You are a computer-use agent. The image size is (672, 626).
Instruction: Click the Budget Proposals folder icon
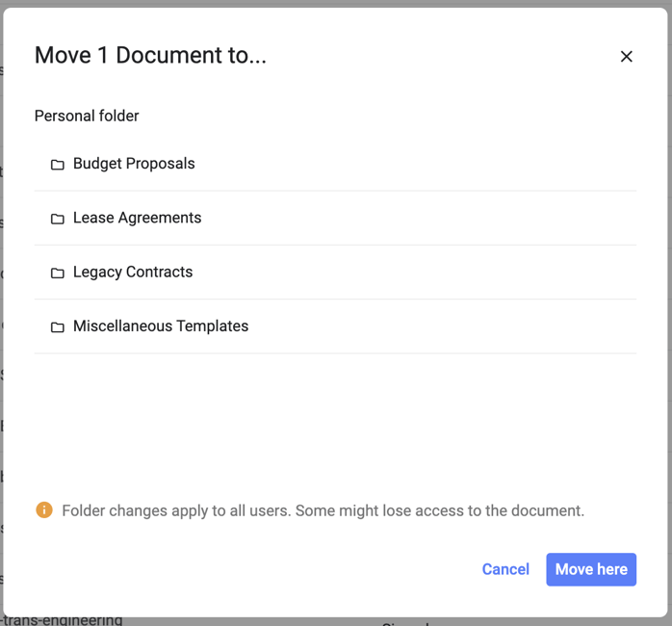58,165
